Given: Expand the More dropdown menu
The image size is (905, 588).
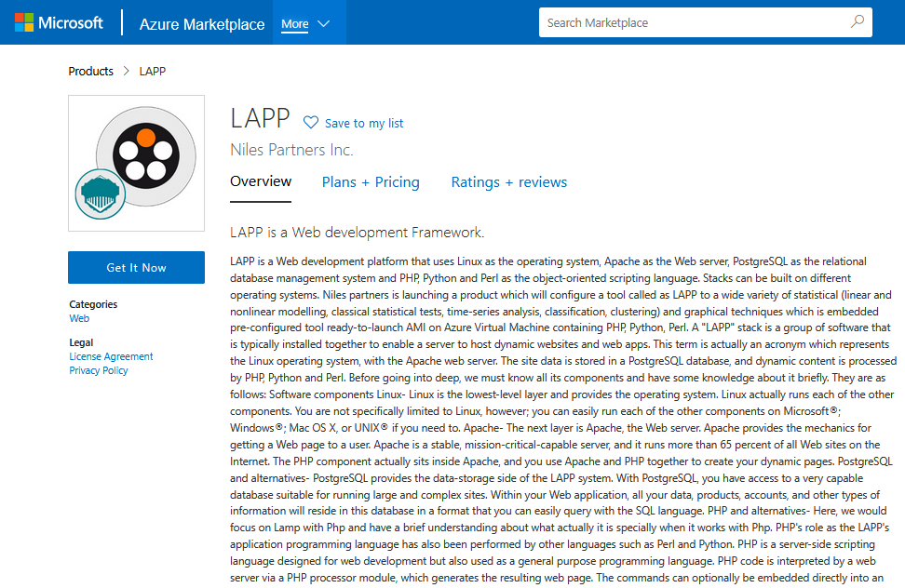Looking at the screenshot, I should pyautogui.click(x=306, y=24).
